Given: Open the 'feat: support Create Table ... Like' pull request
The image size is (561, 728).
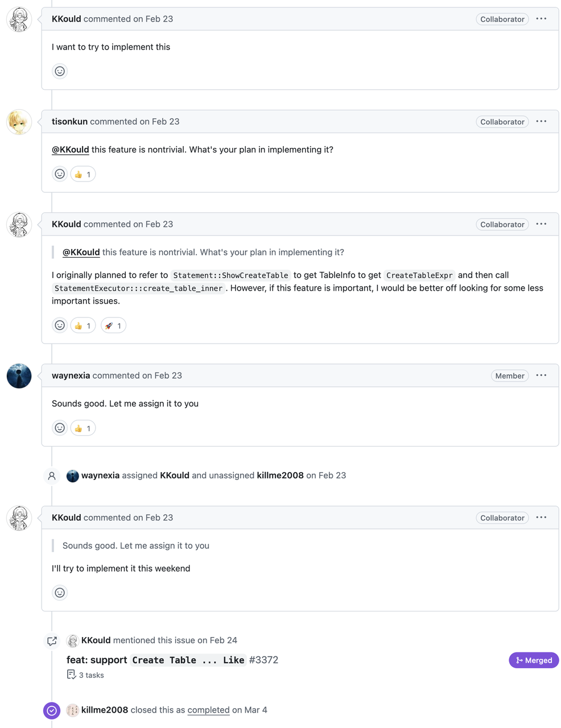Looking at the screenshot, I should pos(172,660).
